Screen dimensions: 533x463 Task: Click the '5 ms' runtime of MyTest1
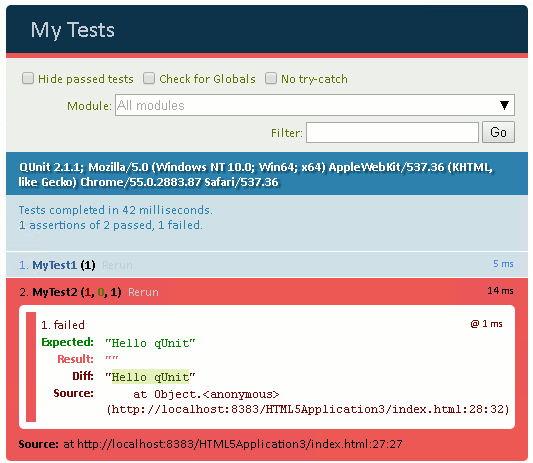point(503,263)
